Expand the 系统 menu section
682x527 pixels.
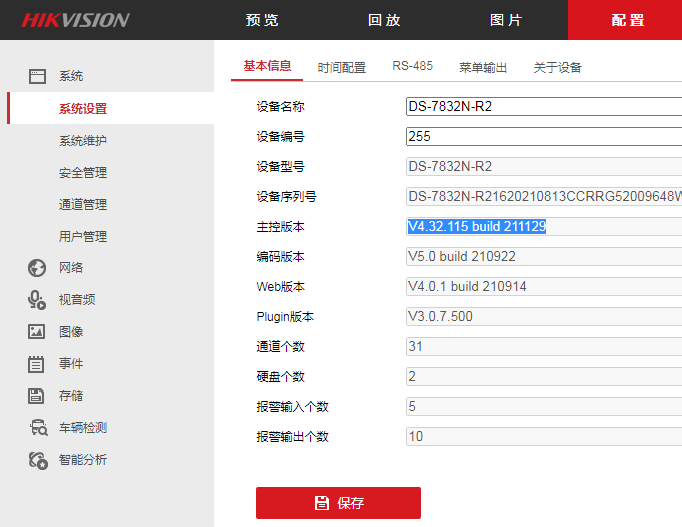pos(71,76)
